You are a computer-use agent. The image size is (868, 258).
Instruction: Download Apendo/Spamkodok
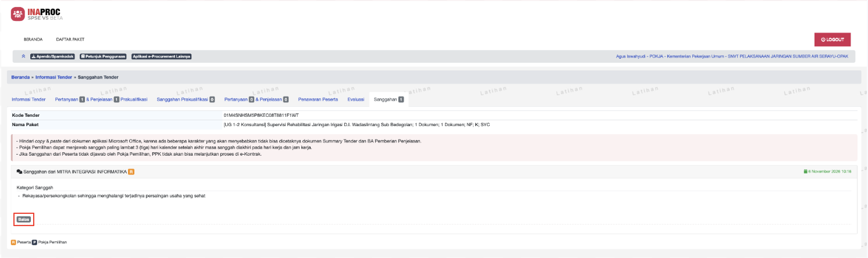click(52, 56)
